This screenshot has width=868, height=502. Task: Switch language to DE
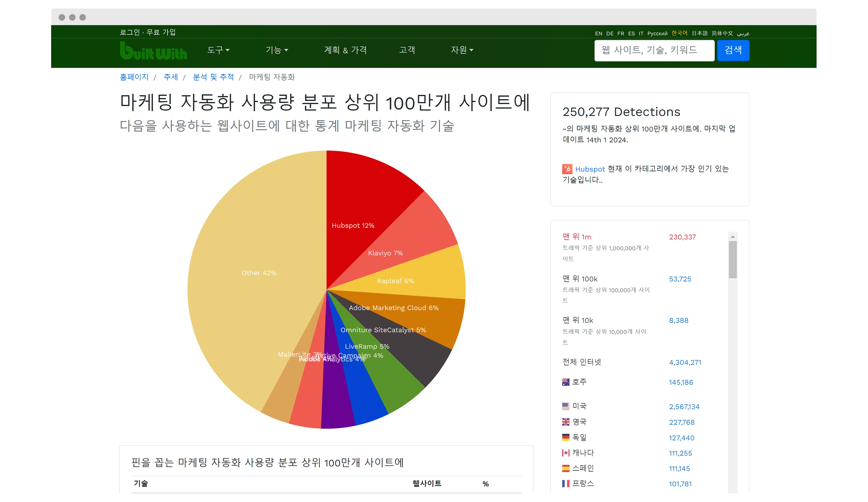pos(610,33)
